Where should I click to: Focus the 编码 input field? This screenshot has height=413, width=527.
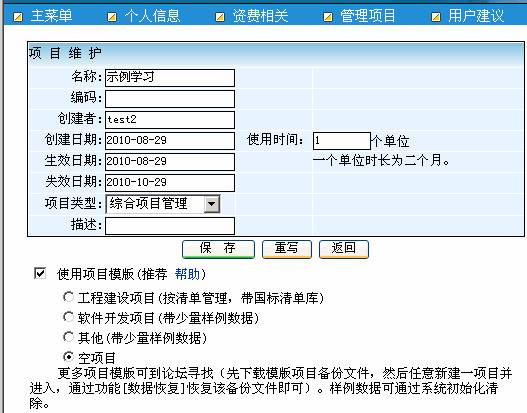tap(170, 99)
